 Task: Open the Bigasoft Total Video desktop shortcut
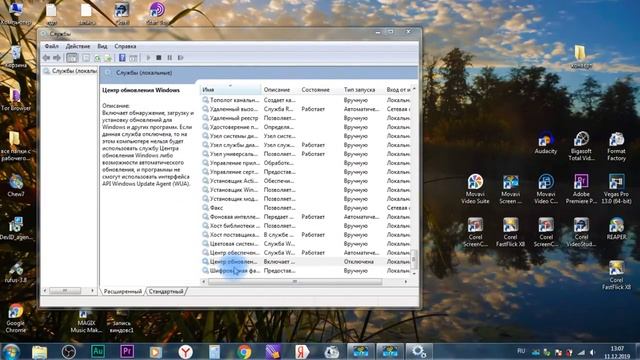click(581, 146)
